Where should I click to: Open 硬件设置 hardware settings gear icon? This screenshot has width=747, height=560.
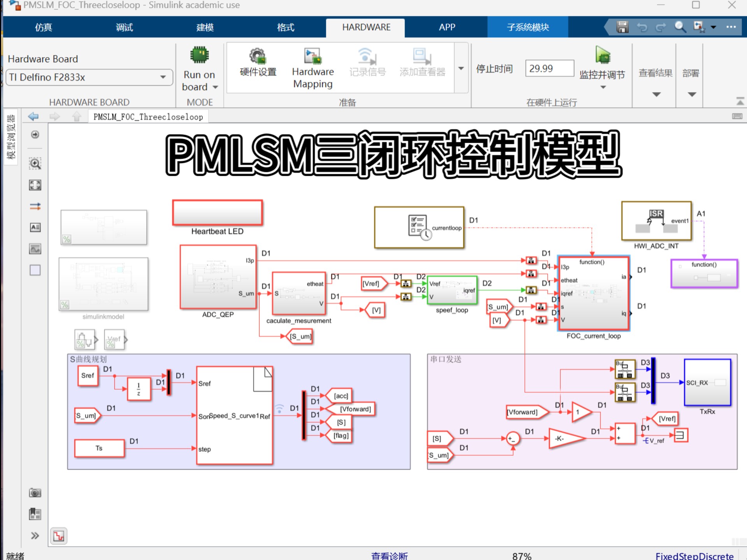[258, 56]
